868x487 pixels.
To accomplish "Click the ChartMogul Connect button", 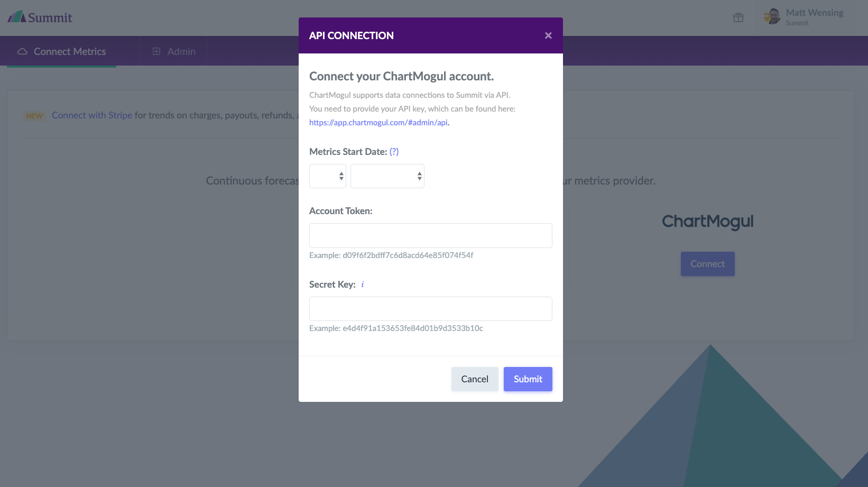I will [x=708, y=264].
